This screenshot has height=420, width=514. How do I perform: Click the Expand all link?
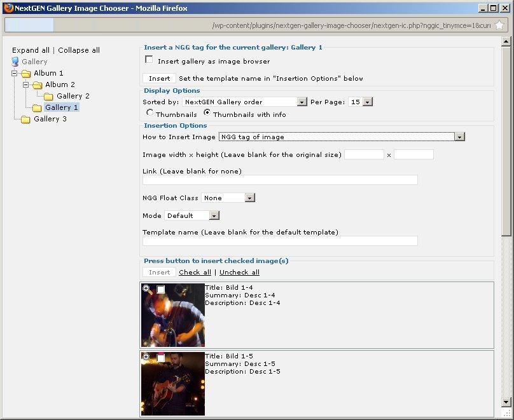click(31, 50)
